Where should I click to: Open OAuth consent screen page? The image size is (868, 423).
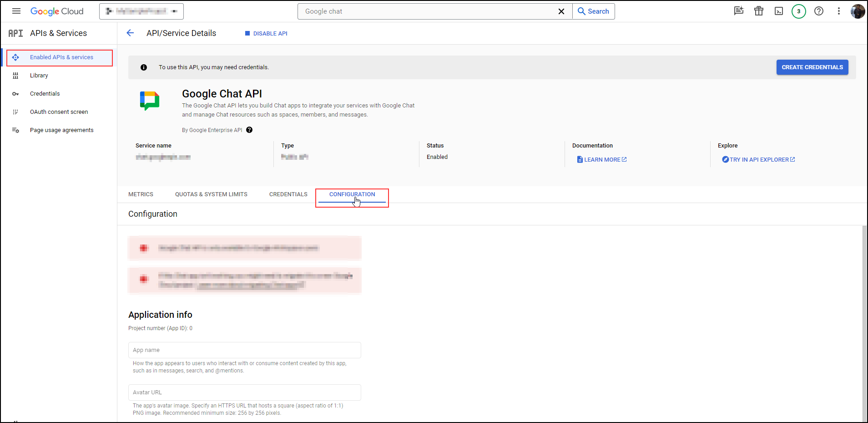point(59,112)
